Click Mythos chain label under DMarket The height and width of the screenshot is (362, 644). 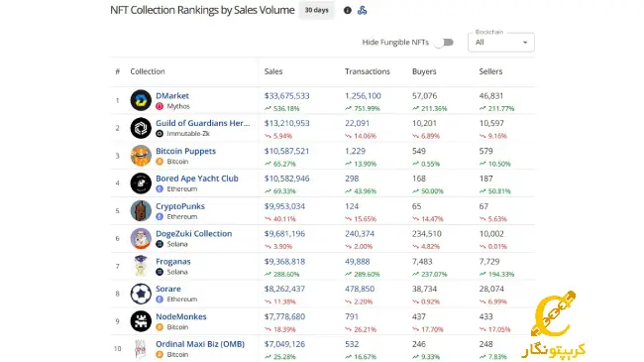[x=178, y=106]
